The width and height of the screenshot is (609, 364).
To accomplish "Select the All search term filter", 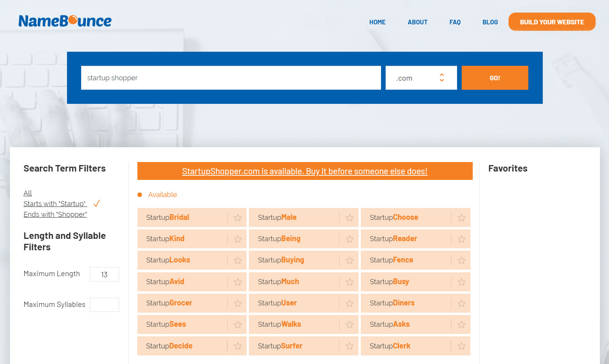I will click(x=28, y=193).
